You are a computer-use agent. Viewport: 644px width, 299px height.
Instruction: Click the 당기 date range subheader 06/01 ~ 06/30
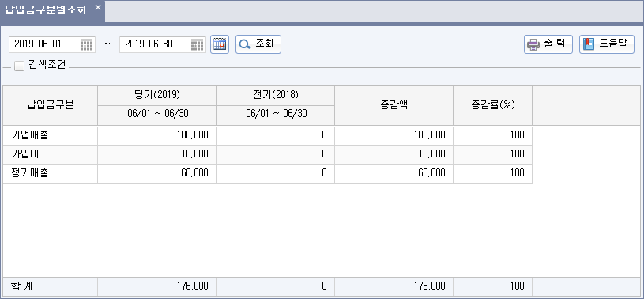[157, 115]
